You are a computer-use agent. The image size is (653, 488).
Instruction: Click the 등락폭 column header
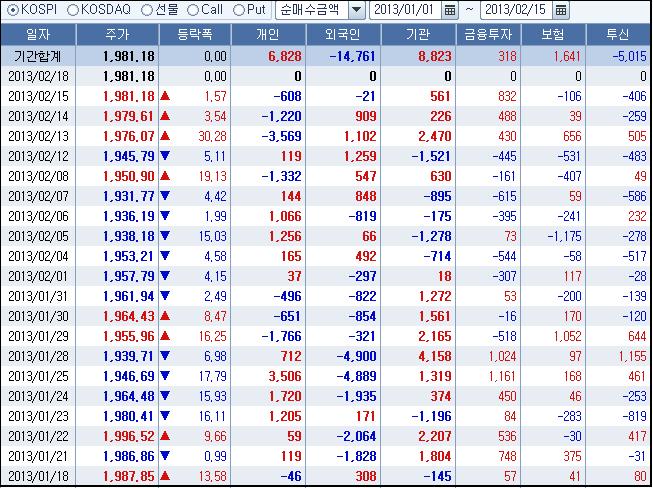point(195,35)
